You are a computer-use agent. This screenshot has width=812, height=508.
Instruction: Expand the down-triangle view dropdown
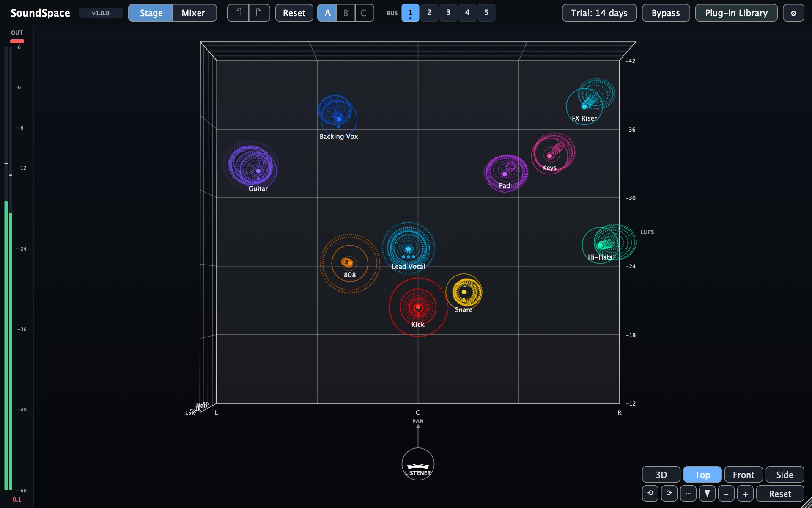[707, 493]
